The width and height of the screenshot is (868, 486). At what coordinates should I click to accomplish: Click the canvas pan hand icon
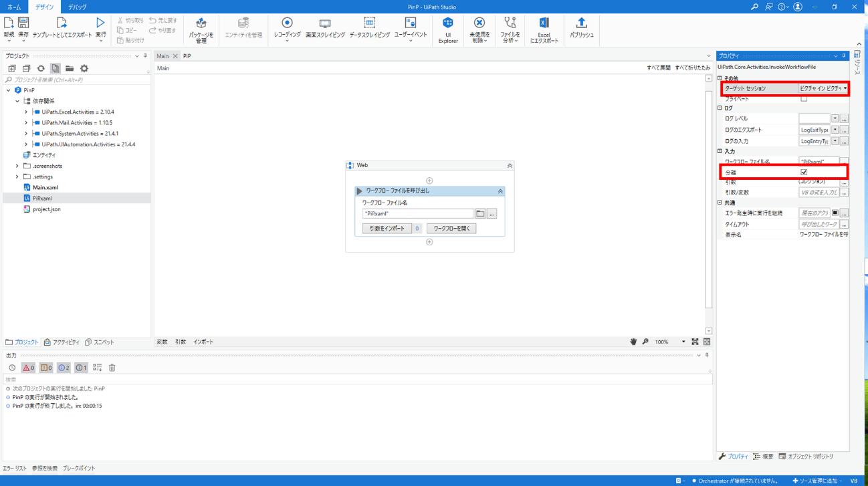tap(633, 342)
